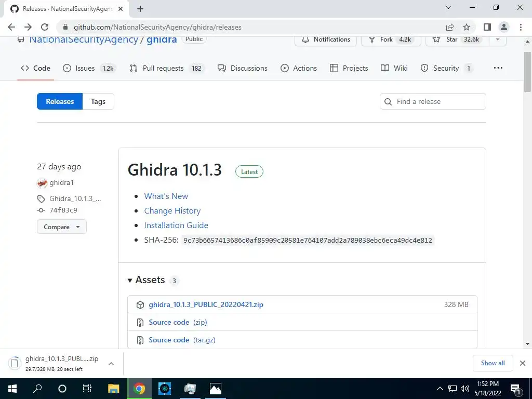The image size is (532, 399).
Task: Download Source code (tar.gz)
Action: pyautogui.click(x=182, y=340)
